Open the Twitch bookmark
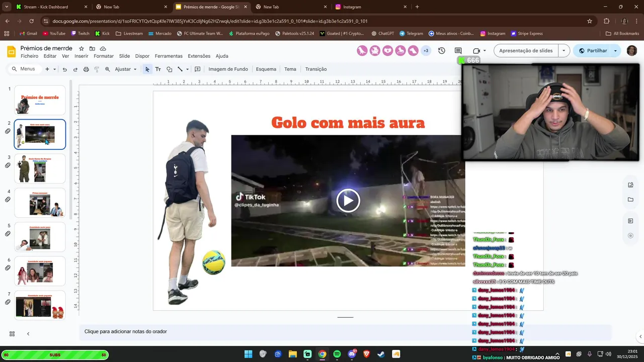 (x=80, y=34)
